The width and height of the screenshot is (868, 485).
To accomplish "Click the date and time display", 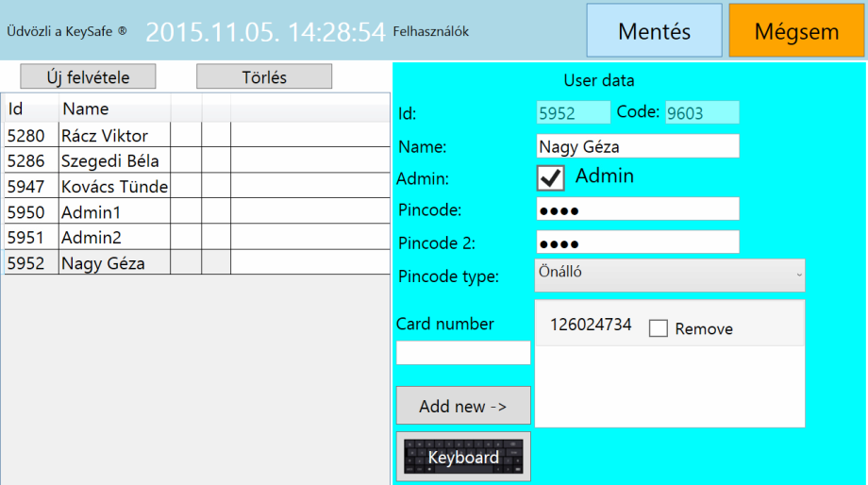I will 265,31.
